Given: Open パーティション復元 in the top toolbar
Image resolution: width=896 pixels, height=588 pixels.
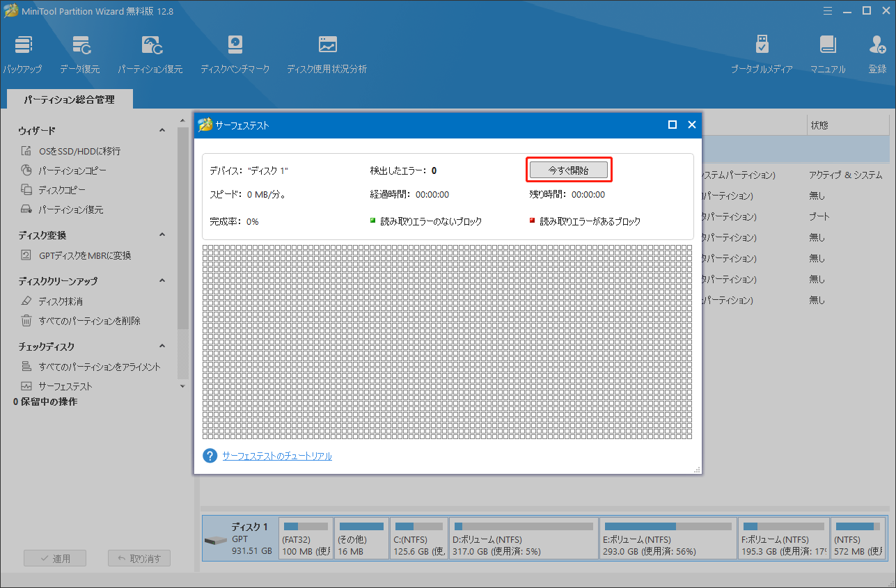Looking at the screenshot, I should pyautogui.click(x=150, y=55).
